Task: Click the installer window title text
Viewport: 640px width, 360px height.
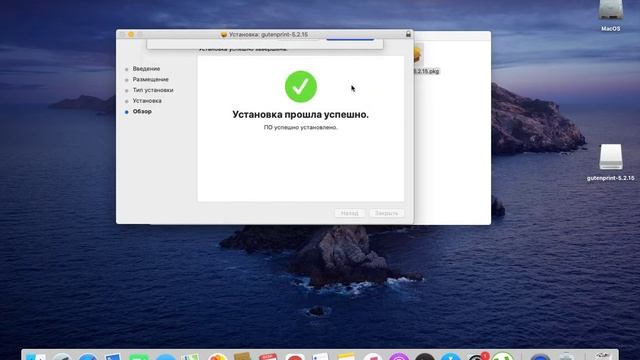Action: click(268, 35)
